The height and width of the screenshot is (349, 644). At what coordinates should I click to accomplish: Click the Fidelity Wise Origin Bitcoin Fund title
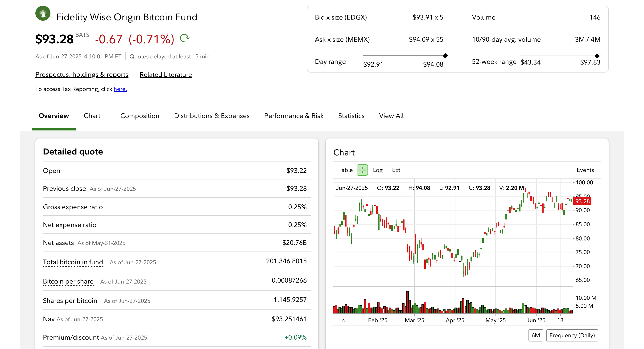pyautogui.click(x=127, y=17)
